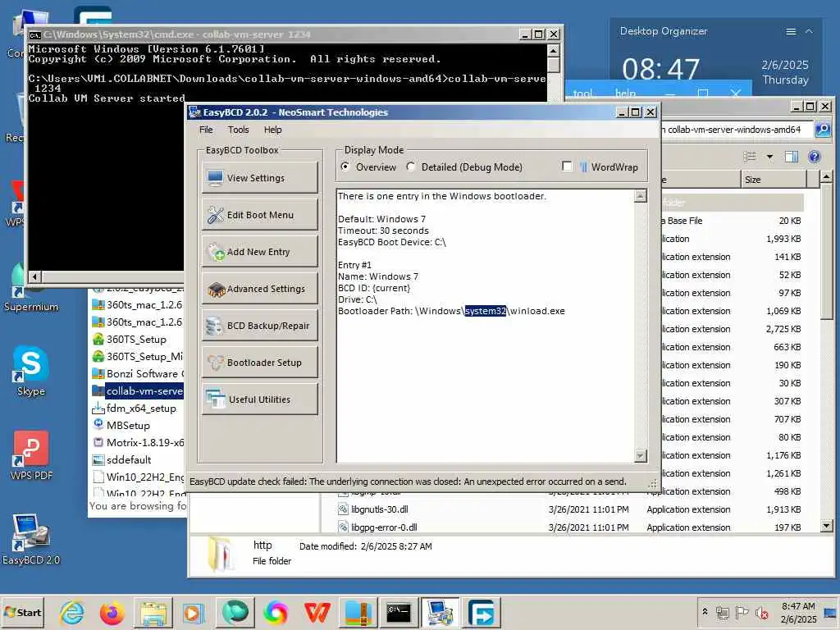Sort Explorer files by Size column
The image size is (840, 630).
click(x=773, y=180)
